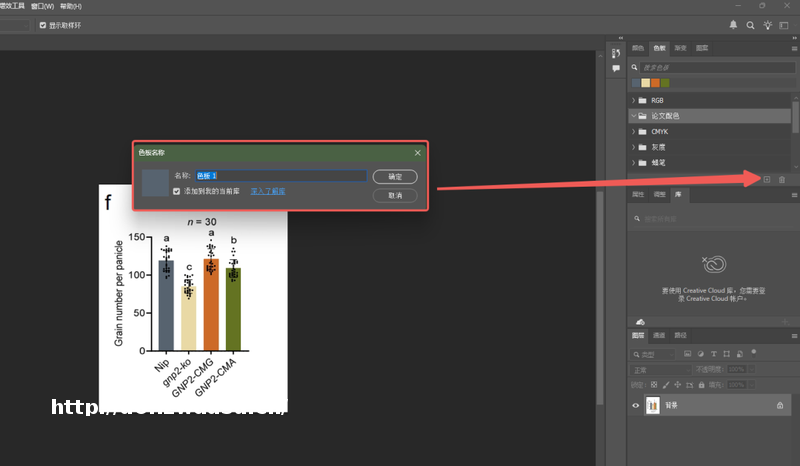Toggle the 显示取样环 checkbox
The width and height of the screenshot is (800, 466).
pos(43,25)
